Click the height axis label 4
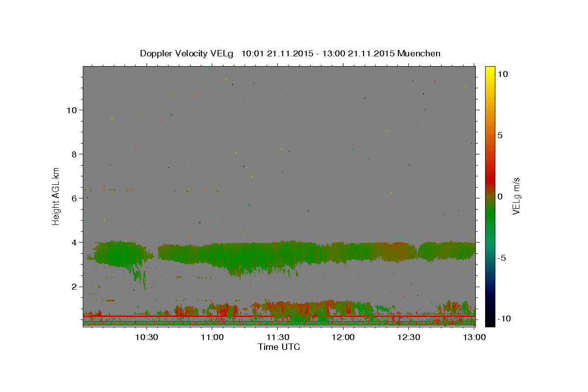588x392 pixels. tap(74, 242)
